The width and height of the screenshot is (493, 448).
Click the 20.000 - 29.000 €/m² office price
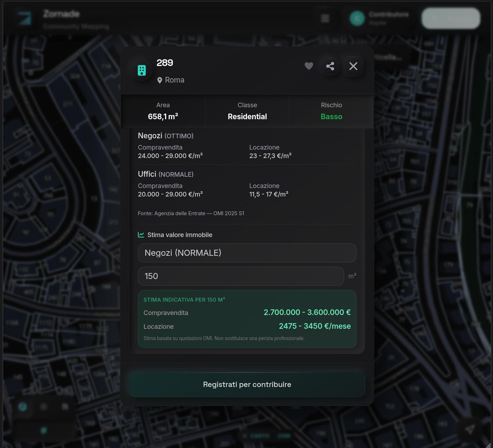click(170, 194)
